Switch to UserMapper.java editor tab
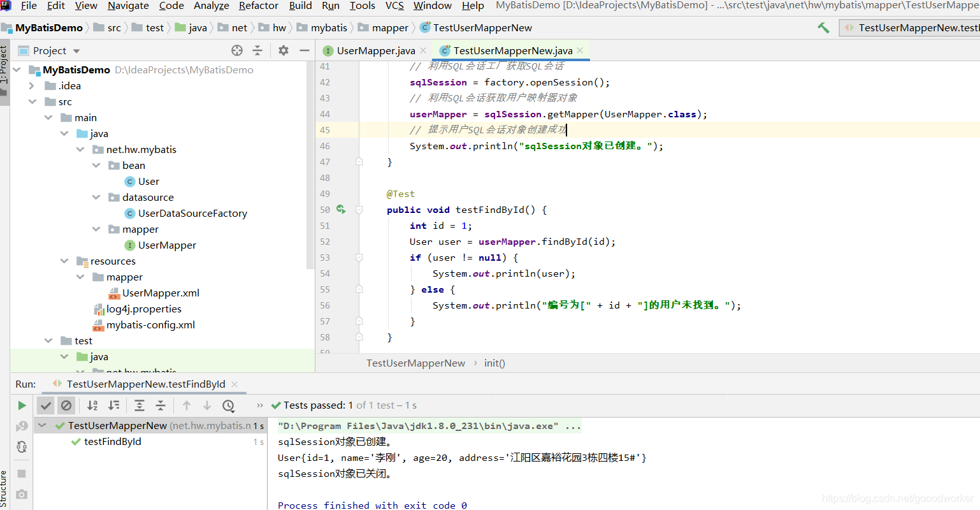The width and height of the screenshot is (980, 510). click(376, 50)
